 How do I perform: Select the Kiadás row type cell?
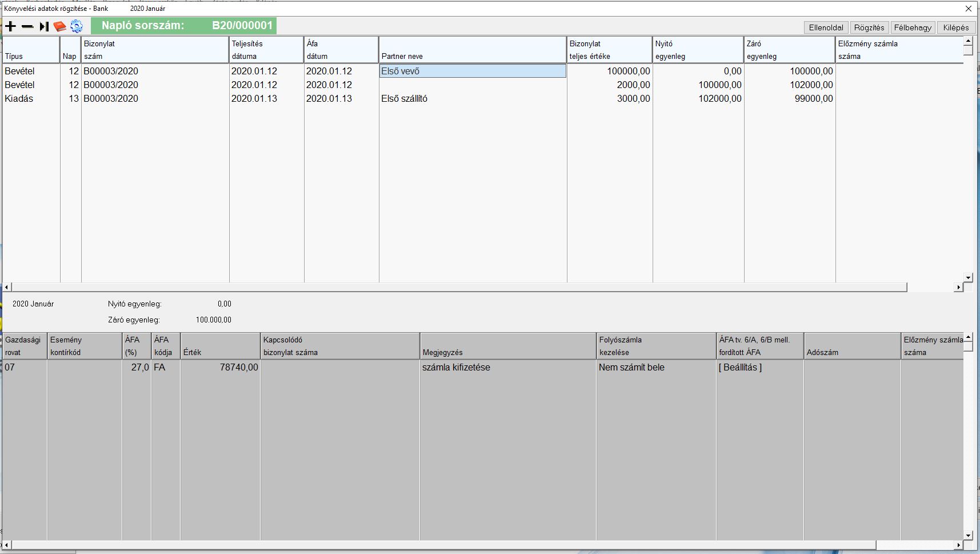(x=31, y=98)
